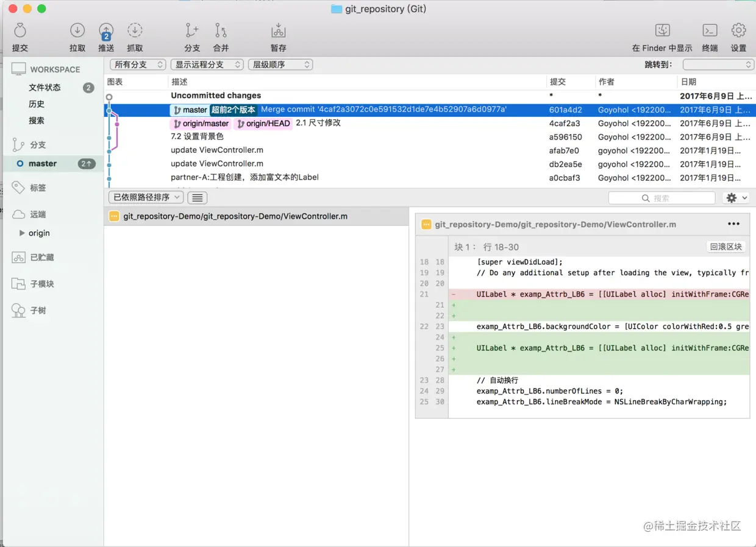756x547 pixels.
Task: Expand the origin remote tree item
Action: [23, 233]
